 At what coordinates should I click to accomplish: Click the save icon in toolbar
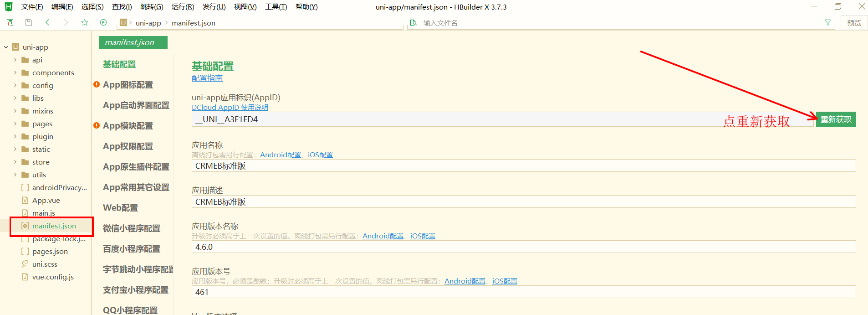coord(29,22)
